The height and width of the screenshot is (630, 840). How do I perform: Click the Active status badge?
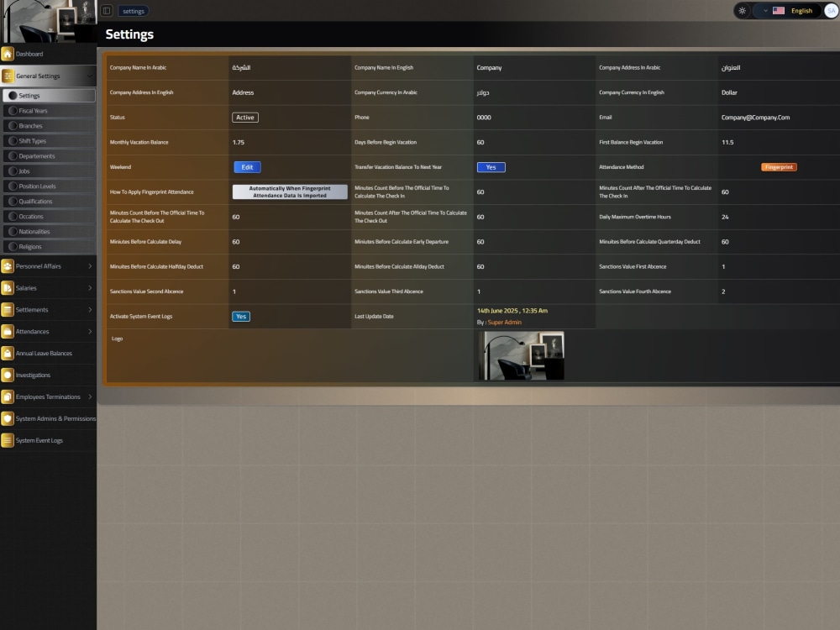click(x=244, y=118)
